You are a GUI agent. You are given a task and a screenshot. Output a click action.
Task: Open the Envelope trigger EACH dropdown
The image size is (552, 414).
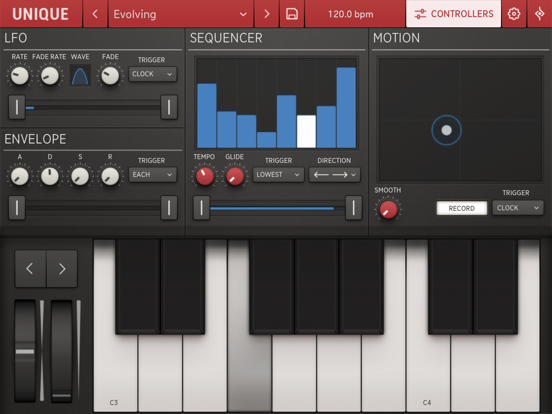click(x=152, y=175)
